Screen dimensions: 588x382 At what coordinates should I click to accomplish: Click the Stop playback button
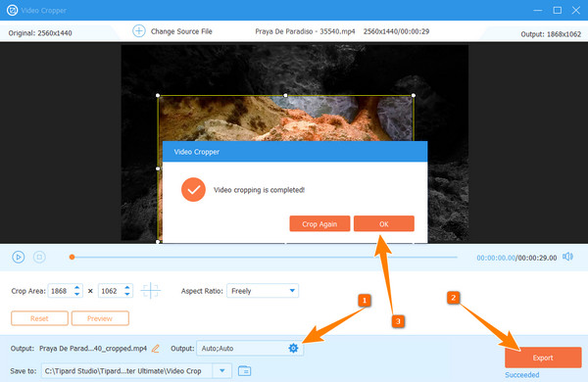pos(39,258)
